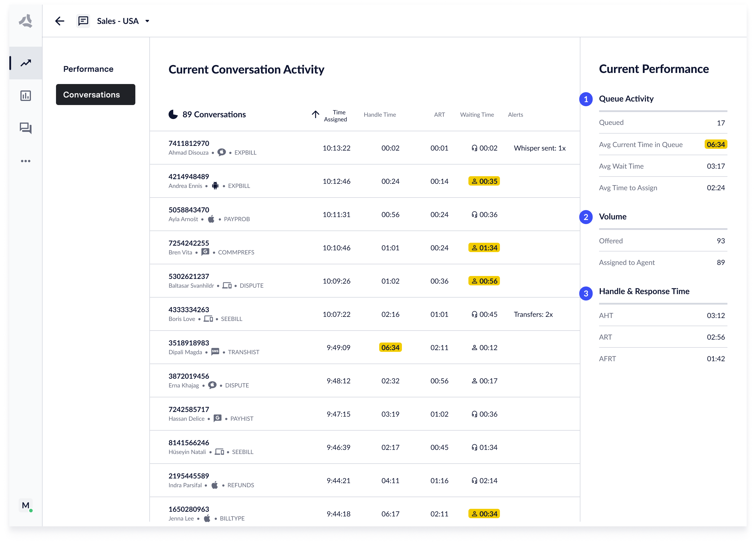Open the bar chart reports sidebar icon

coord(26,96)
